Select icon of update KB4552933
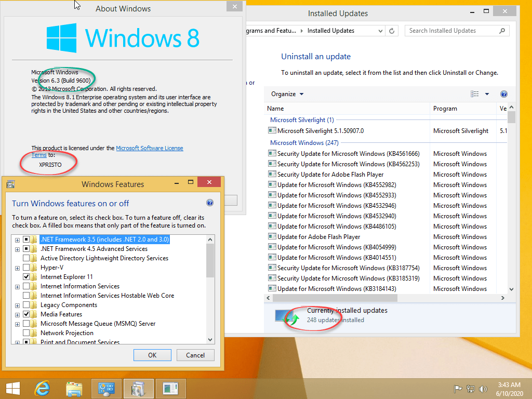This screenshot has height=399, width=532. coord(272,195)
